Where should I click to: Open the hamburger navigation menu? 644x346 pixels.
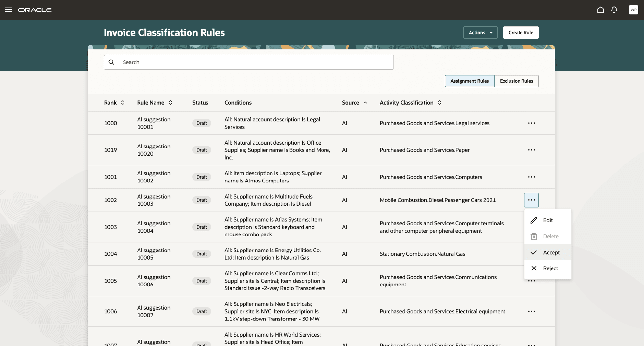click(x=8, y=10)
